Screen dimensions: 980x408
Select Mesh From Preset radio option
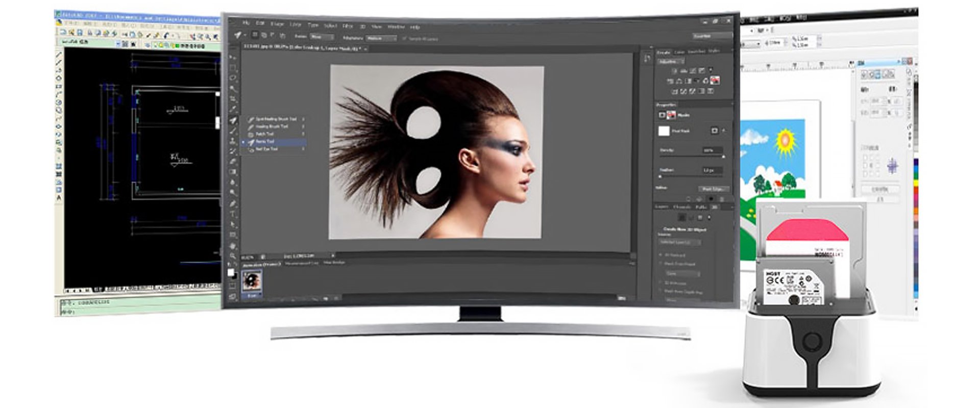661,264
